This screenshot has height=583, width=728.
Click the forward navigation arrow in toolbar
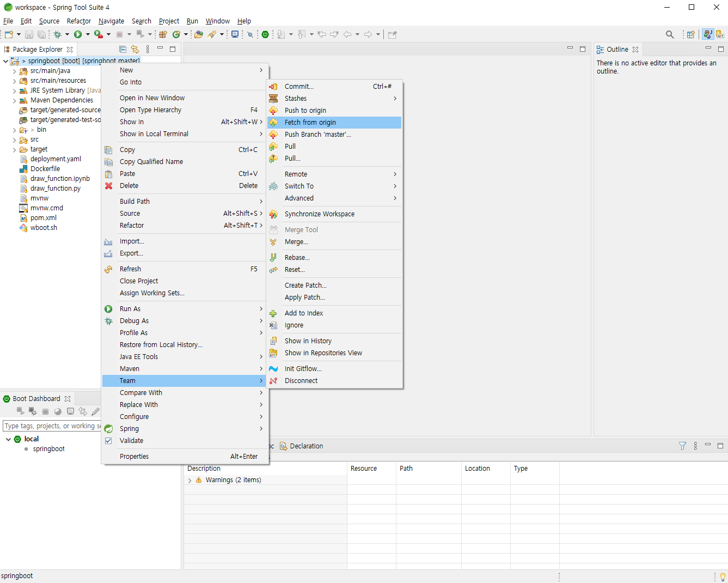click(368, 34)
